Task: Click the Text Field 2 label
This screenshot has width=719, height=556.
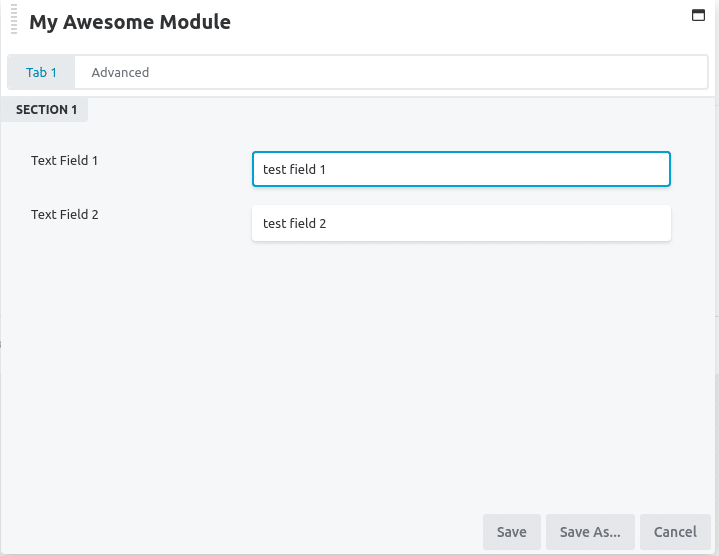Action: point(65,215)
